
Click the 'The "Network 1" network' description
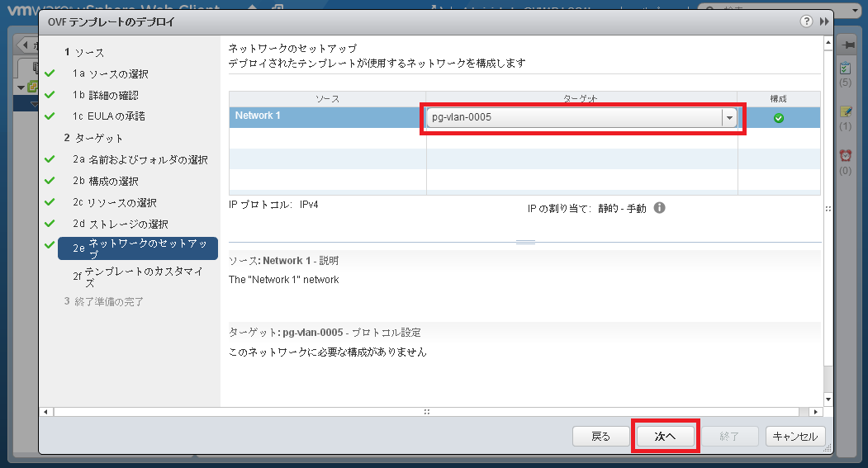click(x=283, y=279)
